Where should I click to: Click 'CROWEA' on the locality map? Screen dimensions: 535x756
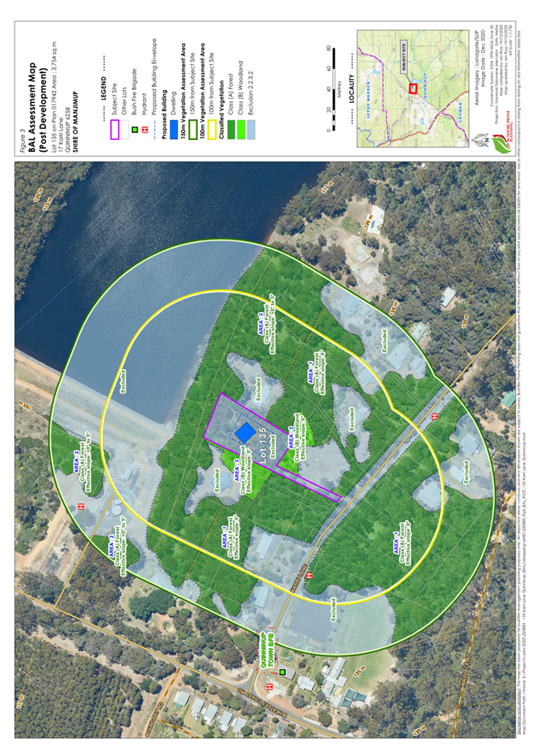tap(460, 111)
